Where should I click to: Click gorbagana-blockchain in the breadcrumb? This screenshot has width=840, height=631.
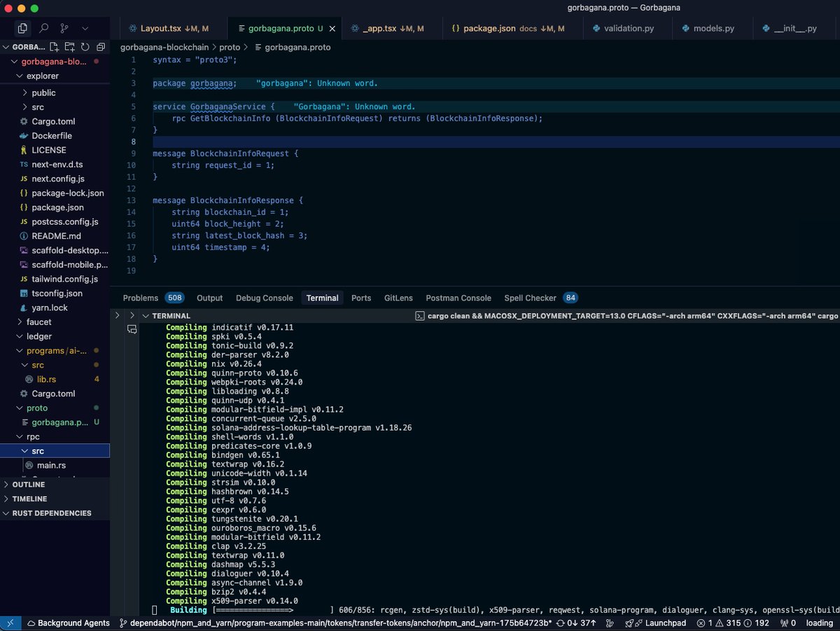click(x=164, y=47)
